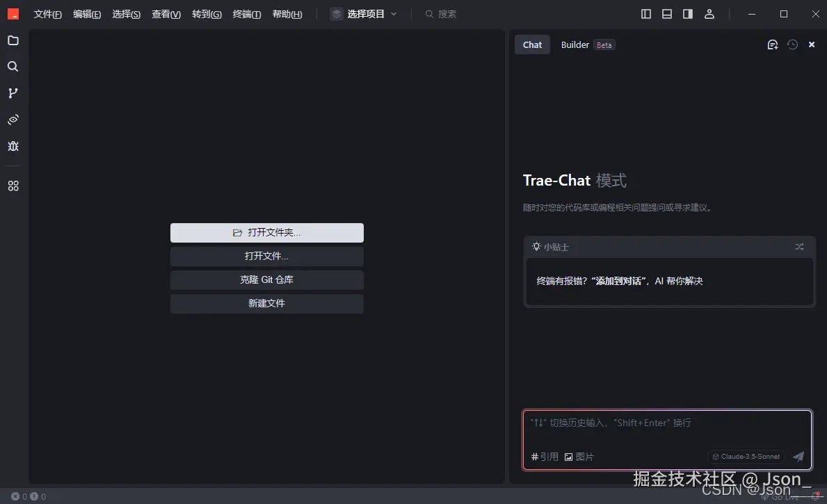
Task: Open the Claude-3.5-Sonnet model selector
Action: point(746,457)
